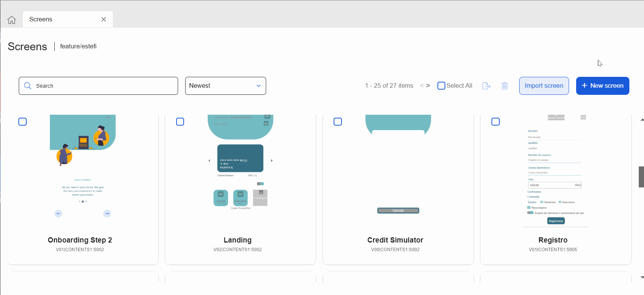Click the plus icon in New screen
644x295 pixels.
(x=584, y=85)
